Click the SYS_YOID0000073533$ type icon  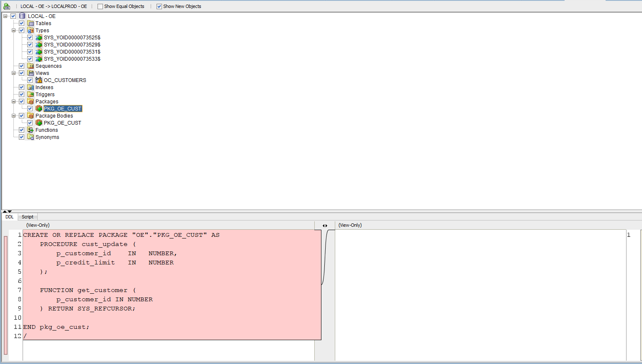[x=39, y=59]
